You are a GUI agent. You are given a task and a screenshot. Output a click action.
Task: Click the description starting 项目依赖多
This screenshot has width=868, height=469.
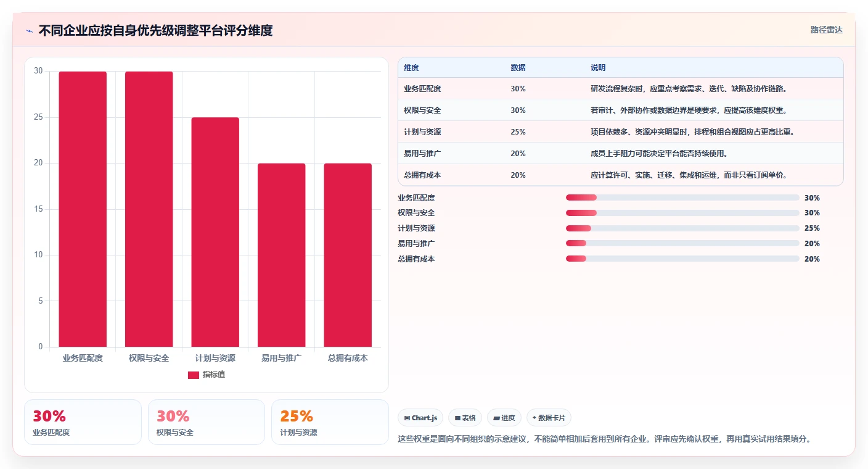point(693,132)
